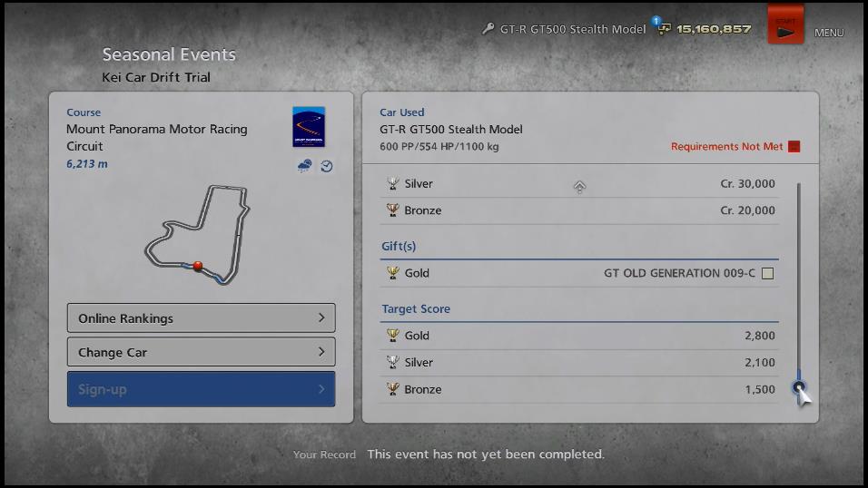
Task: Toggle the GT OLD GENERATION 009-C checkbox
Action: tap(767, 273)
